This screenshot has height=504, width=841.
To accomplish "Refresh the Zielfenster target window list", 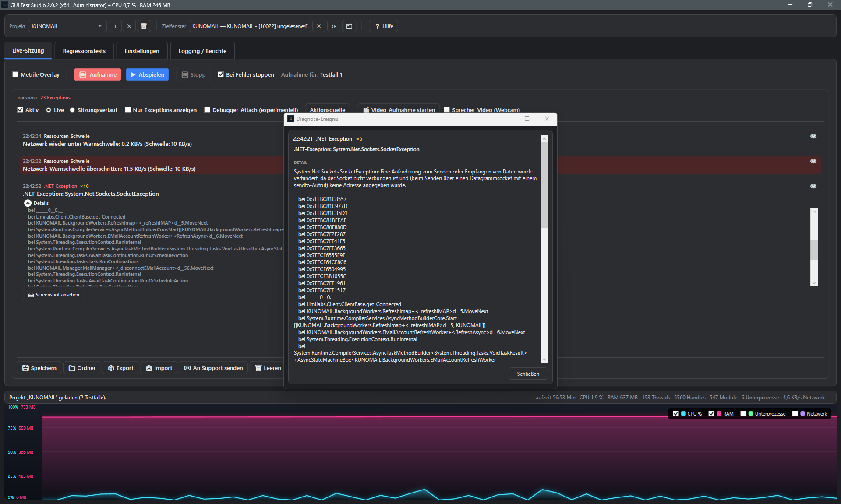I will [x=334, y=26].
